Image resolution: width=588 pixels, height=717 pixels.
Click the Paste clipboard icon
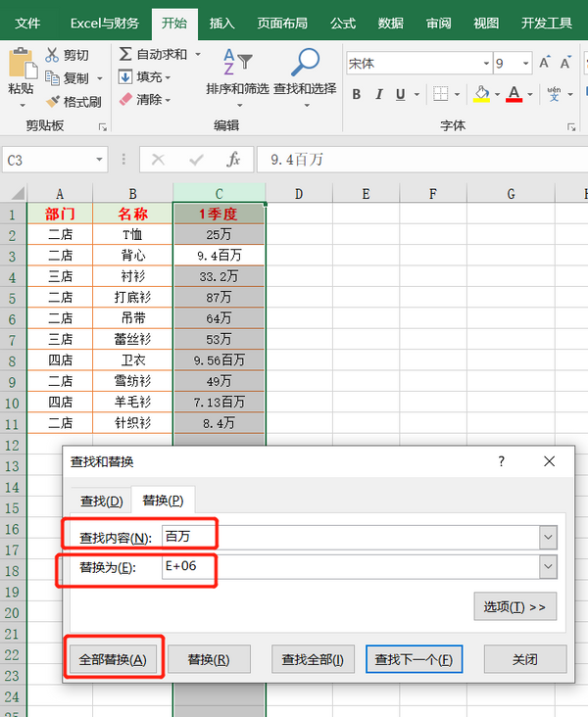(23, 63)
